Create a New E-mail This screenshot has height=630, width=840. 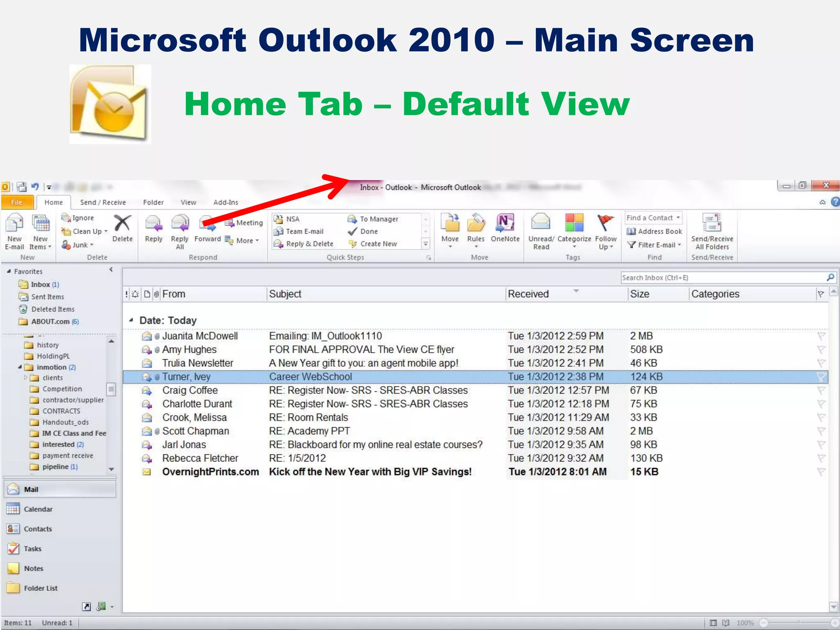pyautogui.click(x=14, y=232)
